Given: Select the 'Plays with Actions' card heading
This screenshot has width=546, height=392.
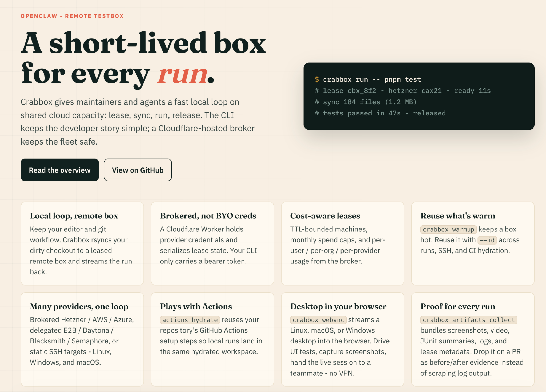Looking at the screenshot, I should 196,307.
